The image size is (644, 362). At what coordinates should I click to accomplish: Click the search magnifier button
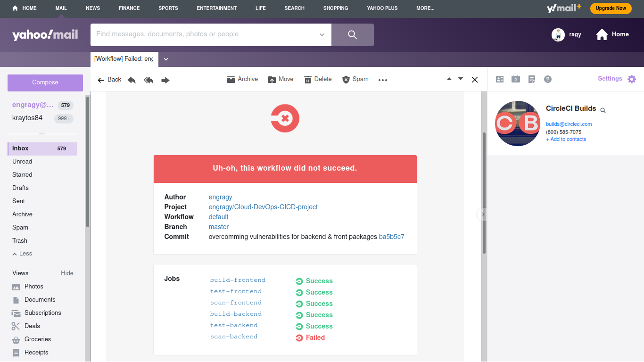[353, 35]
